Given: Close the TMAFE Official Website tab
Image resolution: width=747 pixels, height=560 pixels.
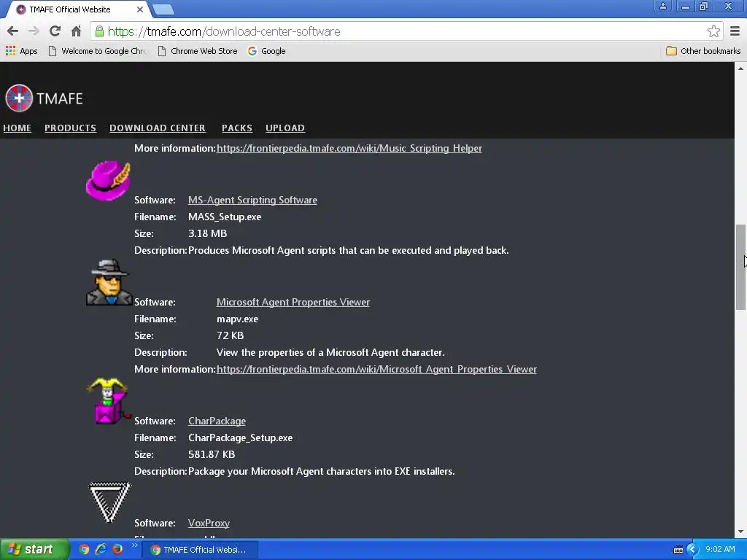Looking at the screenshot, I should point(140,9).
